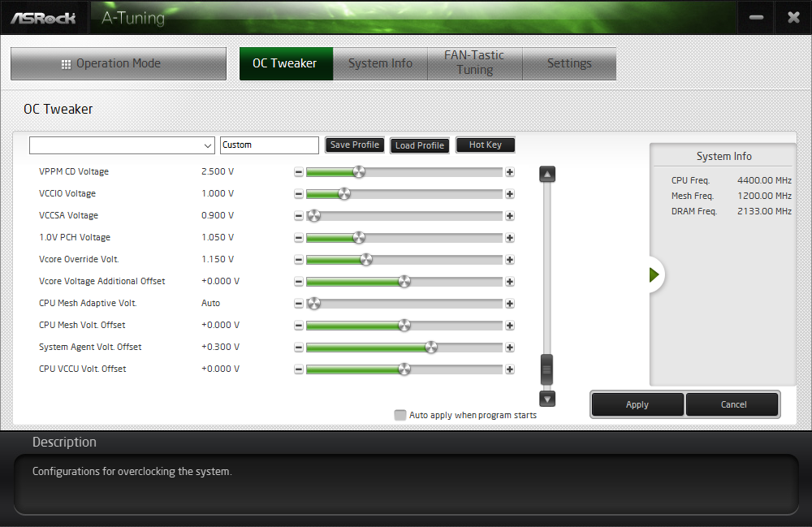812x527 pixels.
Task: Click the Custom profile name field
Action: 270,145
